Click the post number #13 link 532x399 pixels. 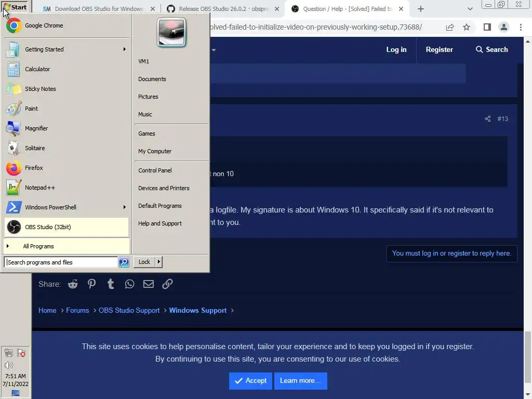tap(502, 119)
